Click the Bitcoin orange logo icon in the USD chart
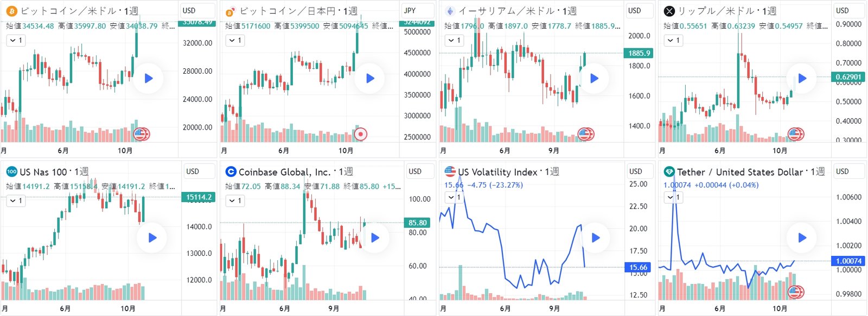Viewport: 868px width, 316px height. [x=12, y=11]
